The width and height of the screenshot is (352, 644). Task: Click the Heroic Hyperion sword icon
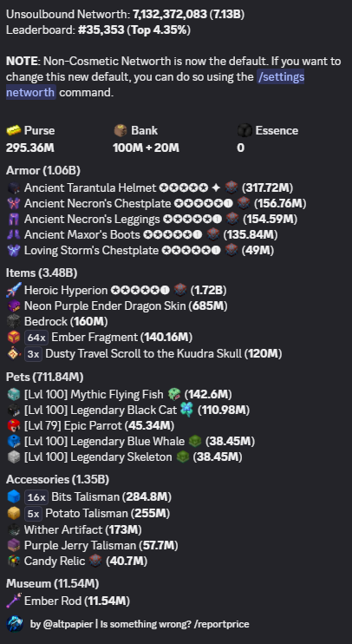14,290
